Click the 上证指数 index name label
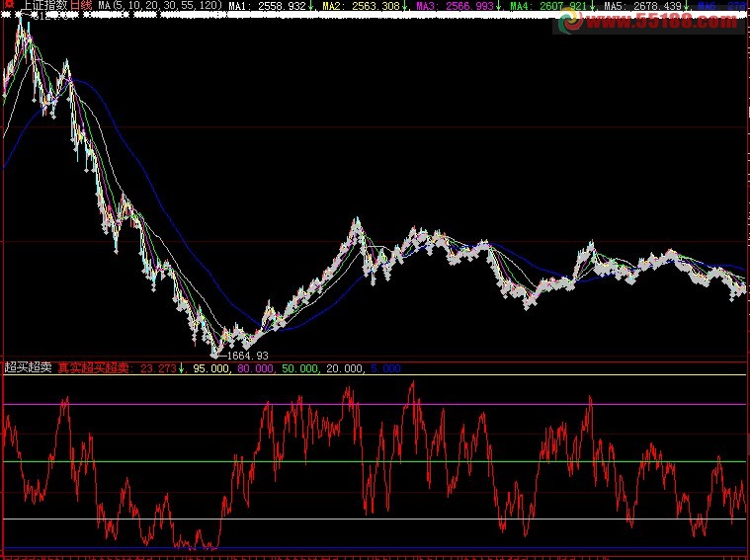Image resolution: width=750 pixels, height=560 pixels. coord(45,5)
